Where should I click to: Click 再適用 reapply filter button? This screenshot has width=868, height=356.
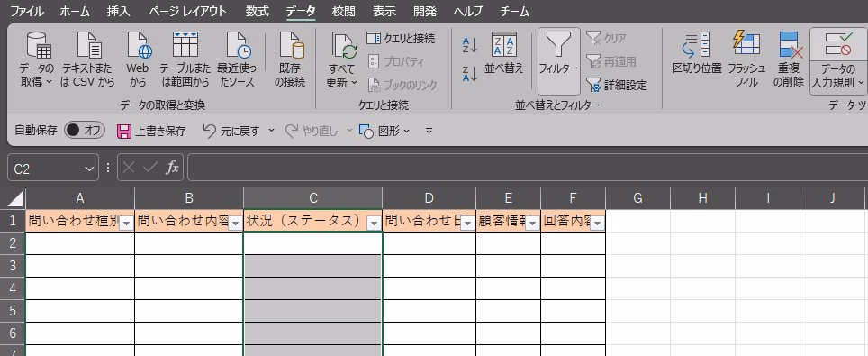611,61
